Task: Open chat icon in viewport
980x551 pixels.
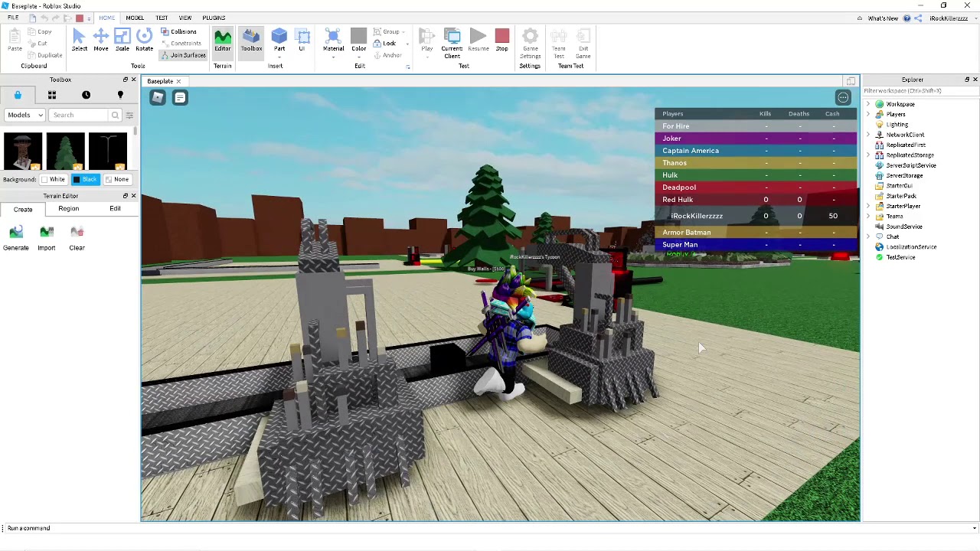Action: pyautogui.click(x=180, y=97)
